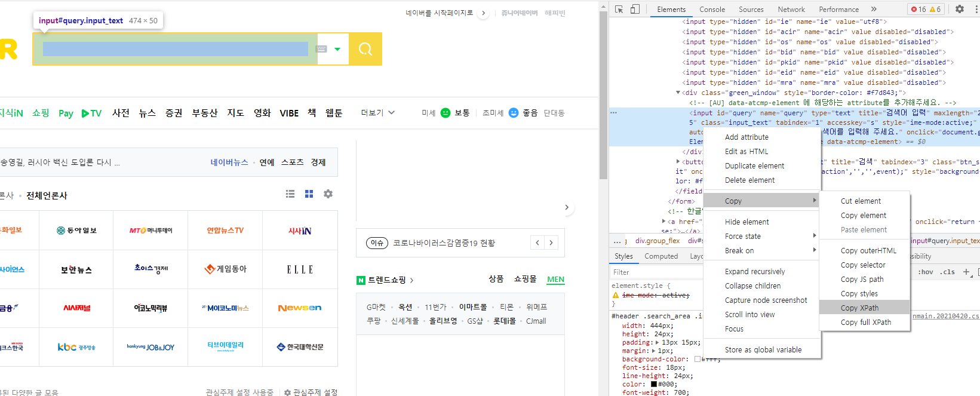Switch to the Console tab
Viewport: 980px width, 396px height.
tap(712, 10)
